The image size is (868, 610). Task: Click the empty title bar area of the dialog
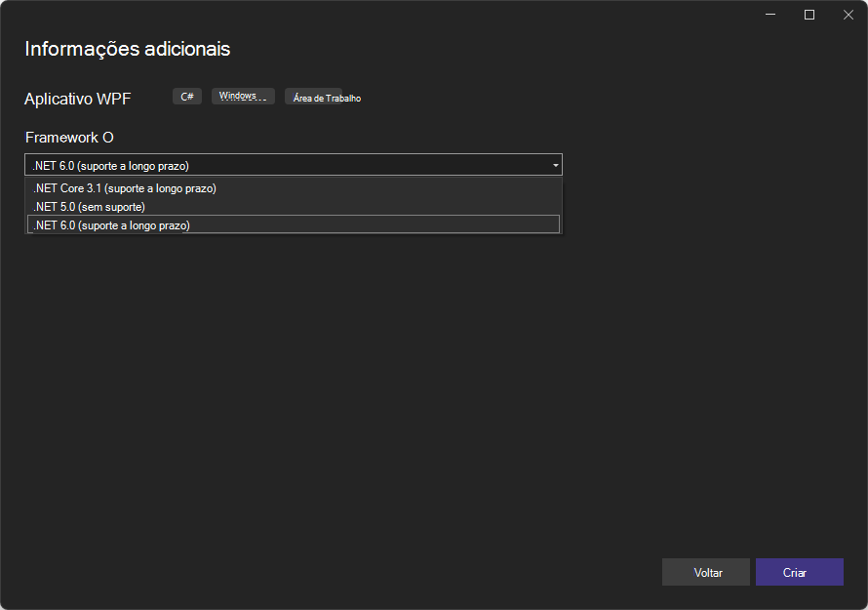(x=390, y=15)
